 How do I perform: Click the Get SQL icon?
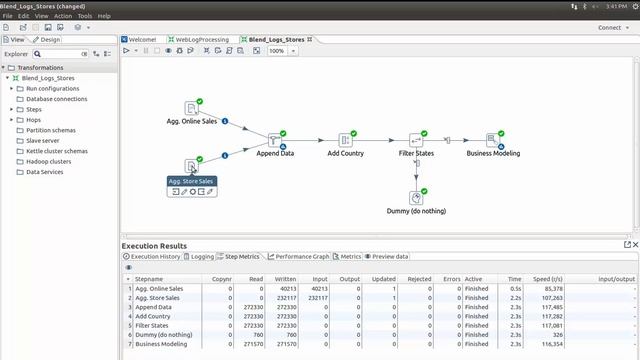(229, 51)
